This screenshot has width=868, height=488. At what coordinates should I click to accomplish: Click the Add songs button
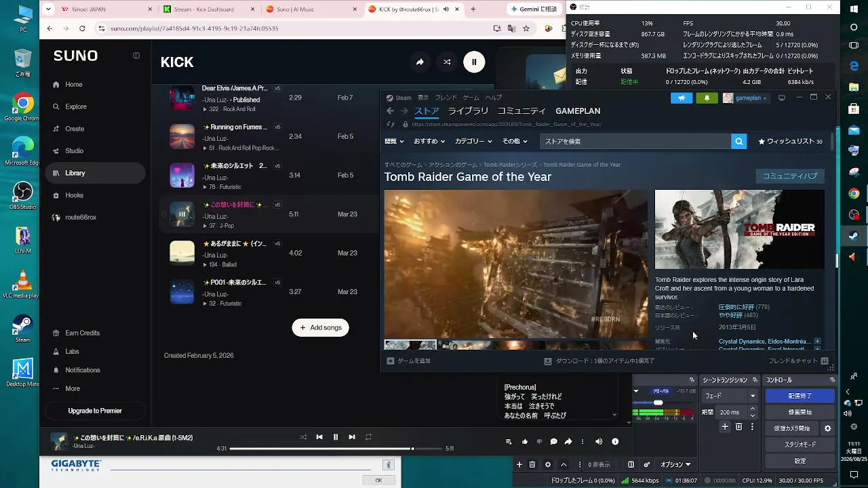pyautogui.click(x=321, y=328)
